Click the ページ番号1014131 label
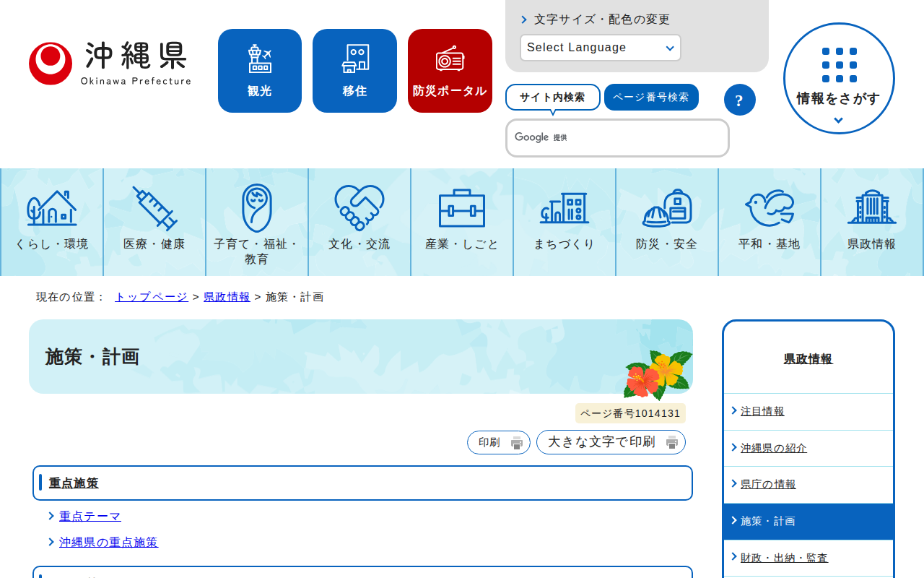924x578 pixels. click(x=630, y=414)
